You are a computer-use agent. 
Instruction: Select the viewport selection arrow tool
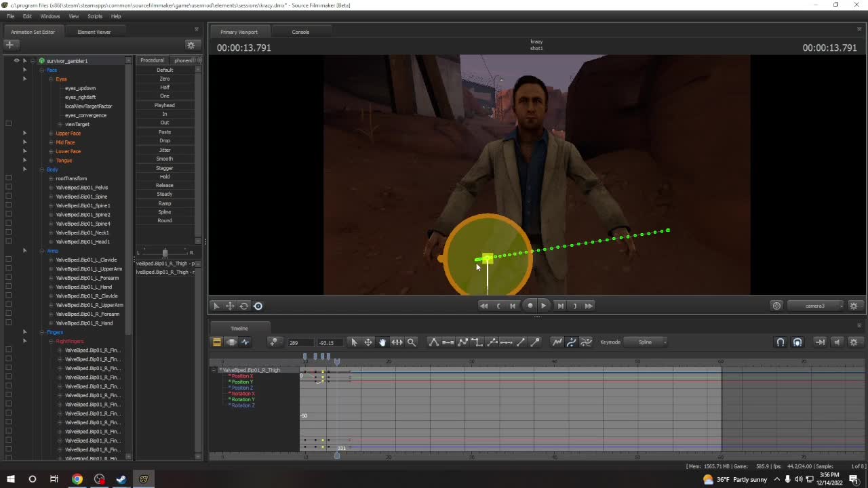click(x=216, y=306)
